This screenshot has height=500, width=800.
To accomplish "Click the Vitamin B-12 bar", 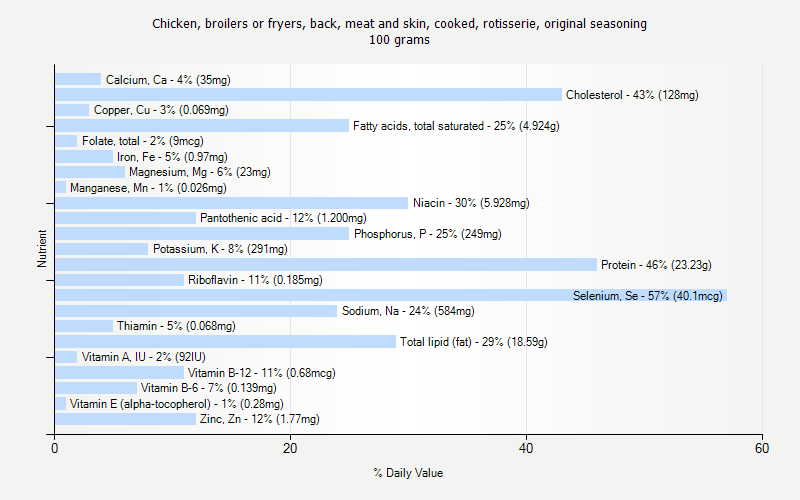I will [119, 372].
